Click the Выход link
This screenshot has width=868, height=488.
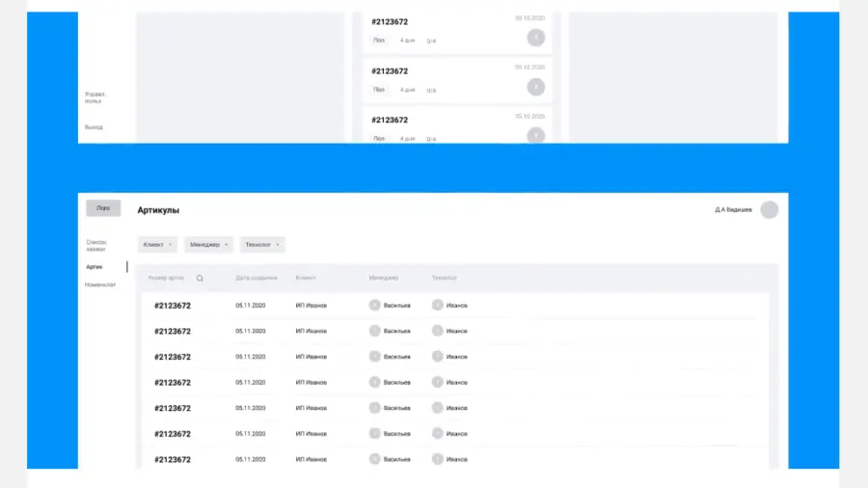(x=94, y=127)
